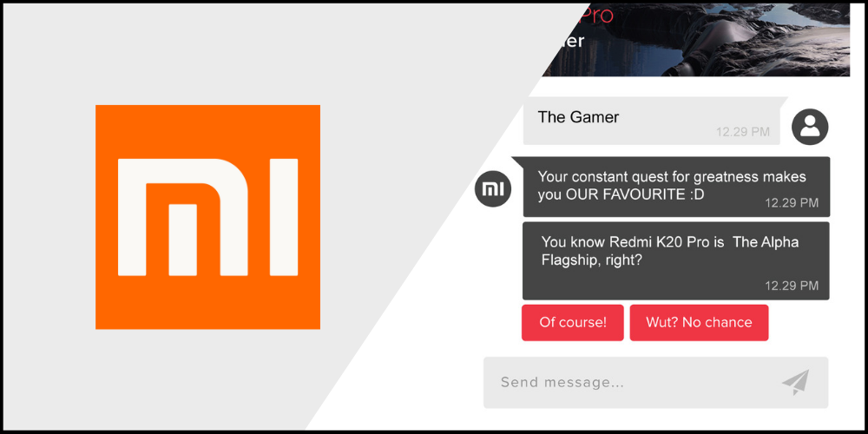Click the white "MI" lettering inside the logo
Image resolution: width=868 pixels, height=434 pixels.
207,217
